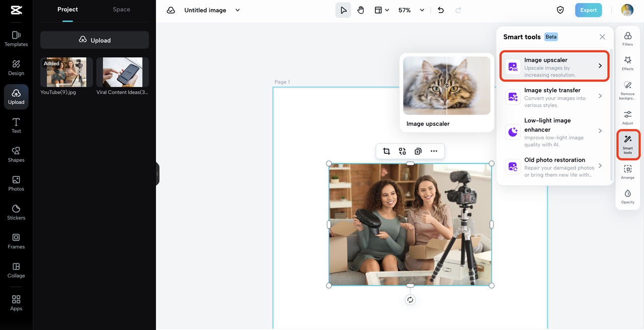Open Image style transfer tool

click(554, 97)
